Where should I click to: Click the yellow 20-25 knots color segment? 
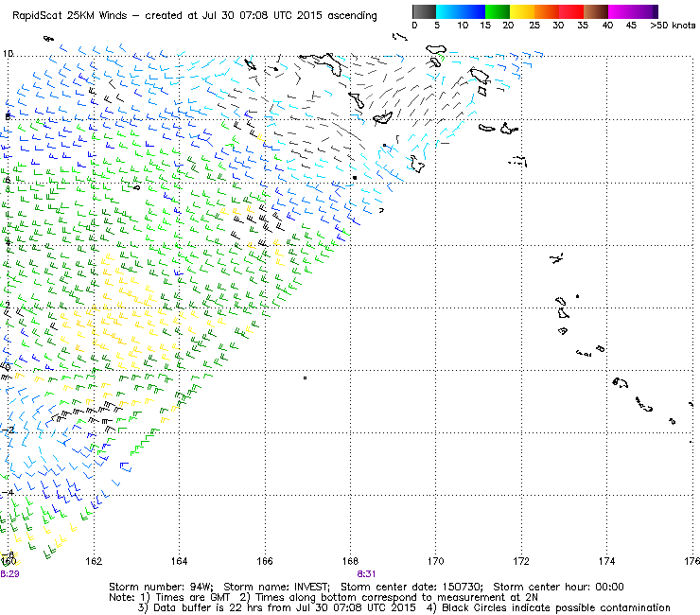(522, 11)
